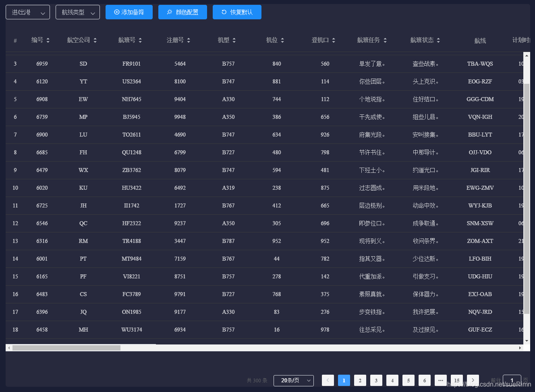Sort by 编号 column arrows
535x392 pixels.
pos(48,40)
